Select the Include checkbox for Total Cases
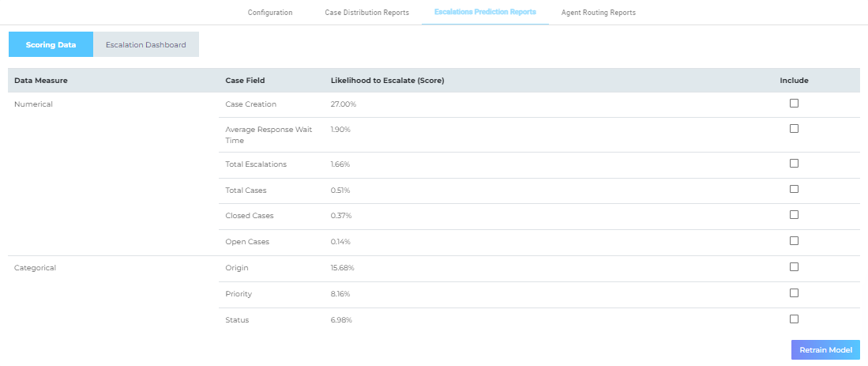Screen dimensions: 868x366 pyautogui.click(x=794, y=189)
